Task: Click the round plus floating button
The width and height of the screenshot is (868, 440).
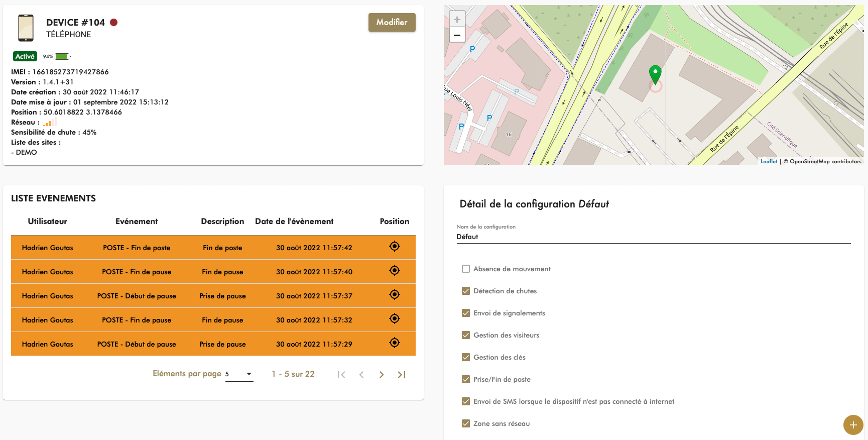Action: (853, 425)
